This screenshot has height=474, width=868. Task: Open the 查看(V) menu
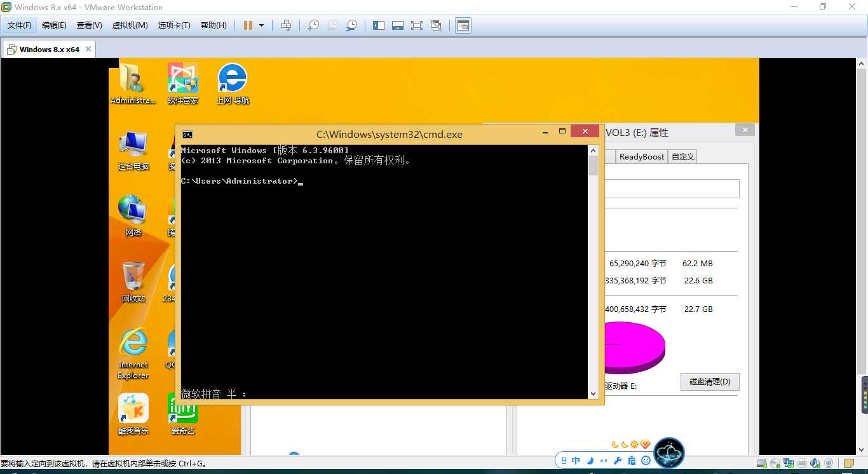pos(89,25)
